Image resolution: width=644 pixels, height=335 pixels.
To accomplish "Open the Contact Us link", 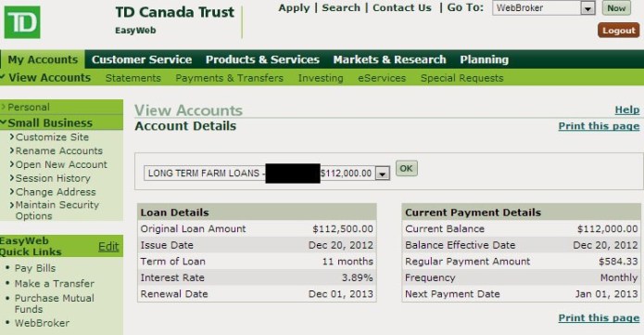I will [x=401, y=7].
